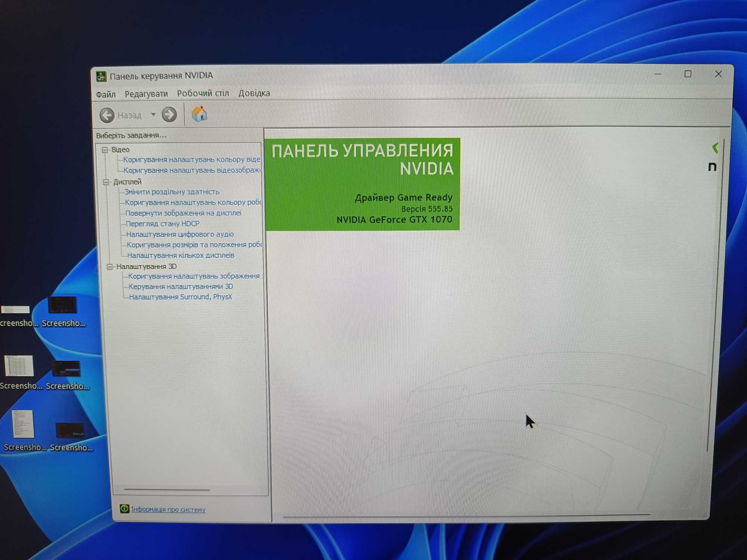The image size is (747, 560).
Task: Click the Налаштування 3D category label
Action: click(x=146, y=267)
